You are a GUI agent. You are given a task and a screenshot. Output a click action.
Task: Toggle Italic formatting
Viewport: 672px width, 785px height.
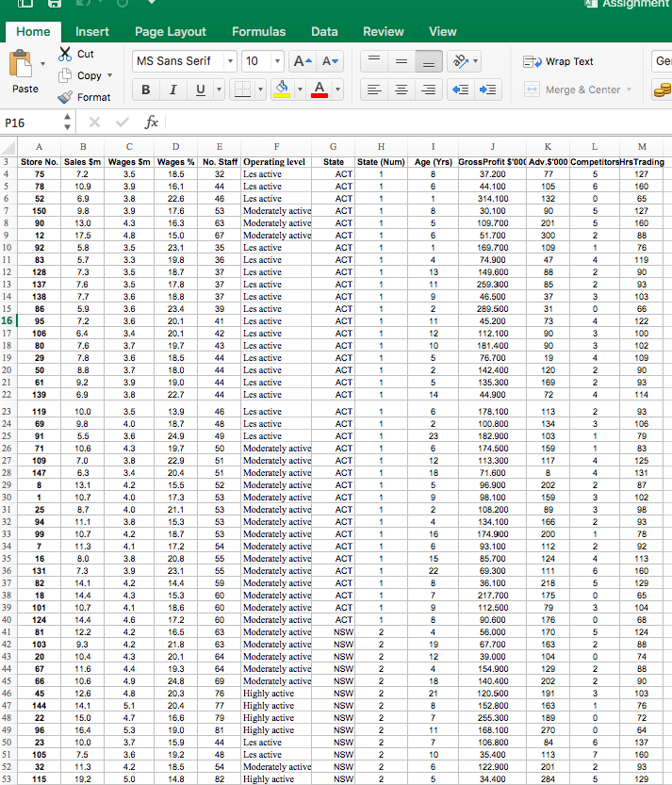[173, 90]
